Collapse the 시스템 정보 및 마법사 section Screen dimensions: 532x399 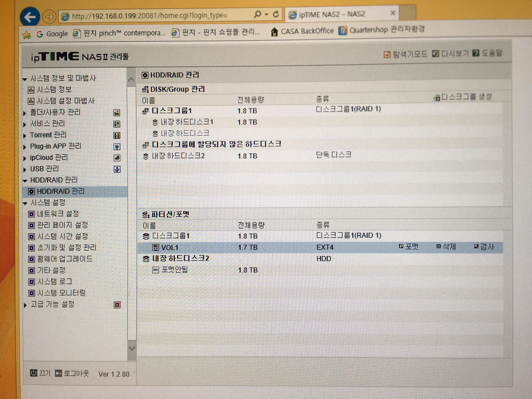point(25,79)
